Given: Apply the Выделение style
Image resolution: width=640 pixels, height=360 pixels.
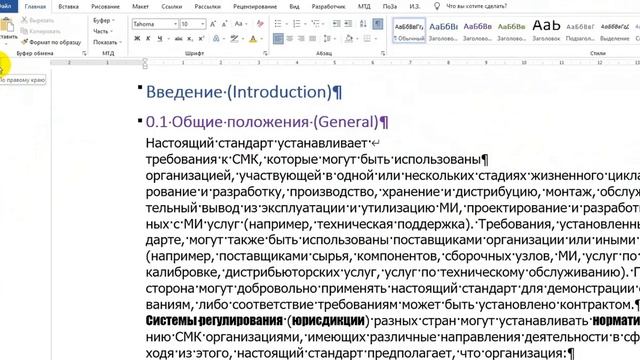Looking at the screenshot, I should click(615, 31).
